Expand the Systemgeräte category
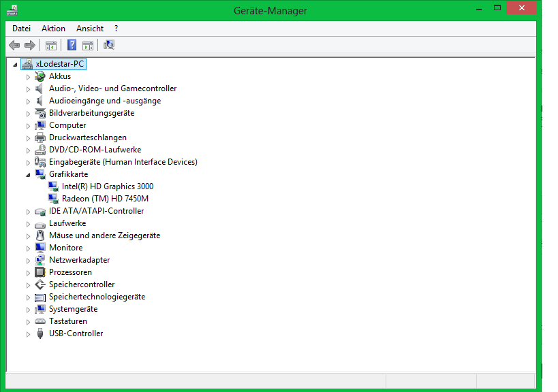 point(28,310)
